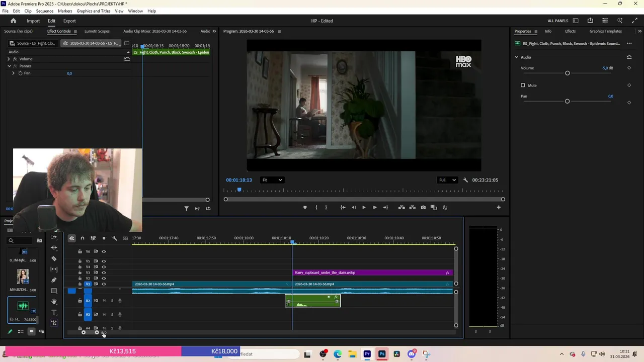Screen dimensions: 644x362
Task: Toggle full screen video icon
Action: coord(634,21)
